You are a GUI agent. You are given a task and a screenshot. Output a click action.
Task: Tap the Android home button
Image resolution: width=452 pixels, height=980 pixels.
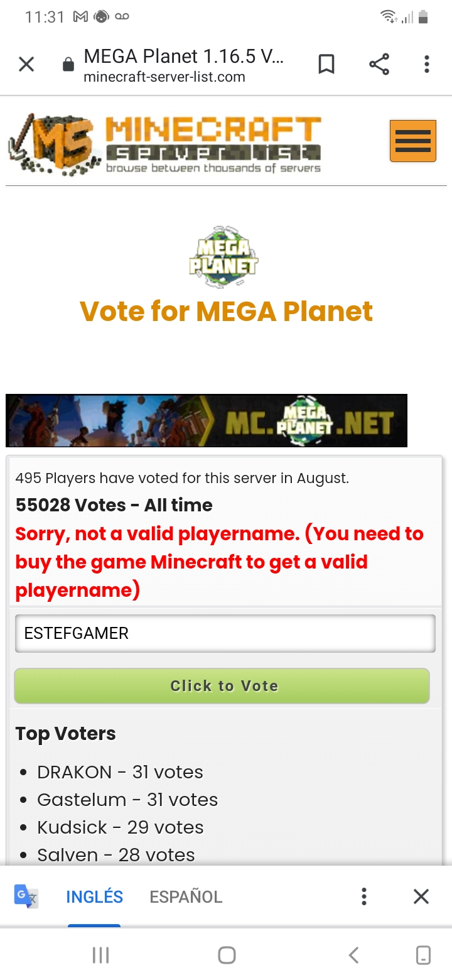(x=227, y=955)
